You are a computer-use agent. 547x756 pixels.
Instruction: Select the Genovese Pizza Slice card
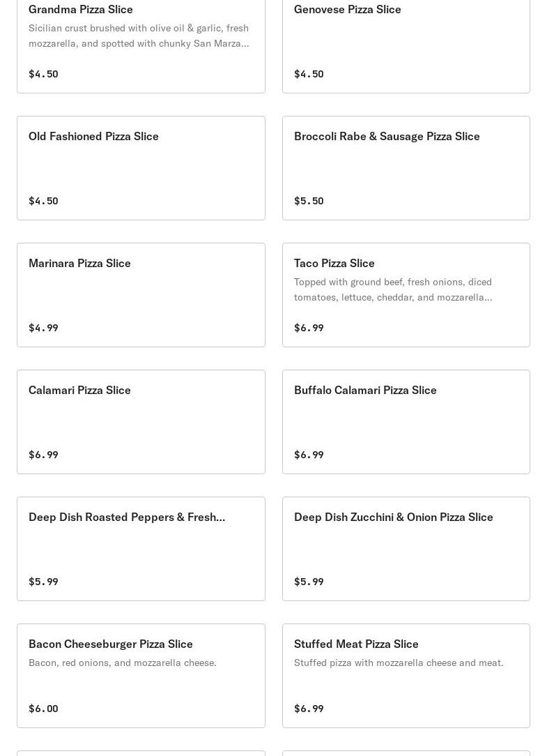(347, 9)
